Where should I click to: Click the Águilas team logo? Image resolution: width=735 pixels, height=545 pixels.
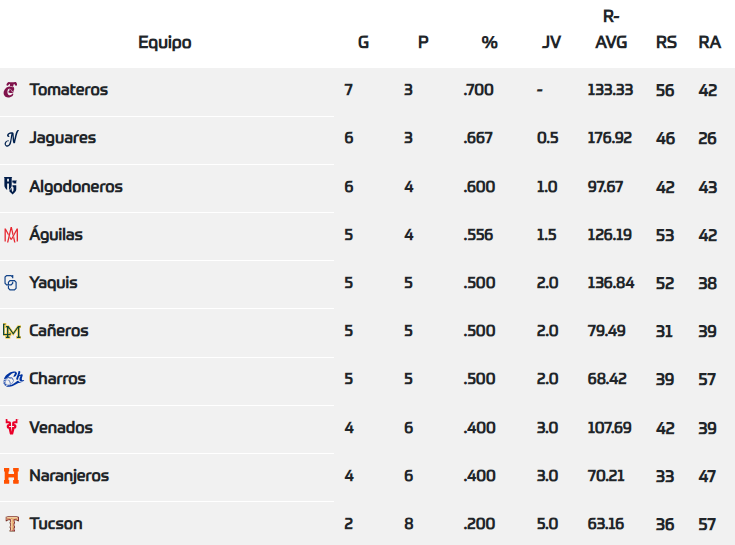coord(11,235)
